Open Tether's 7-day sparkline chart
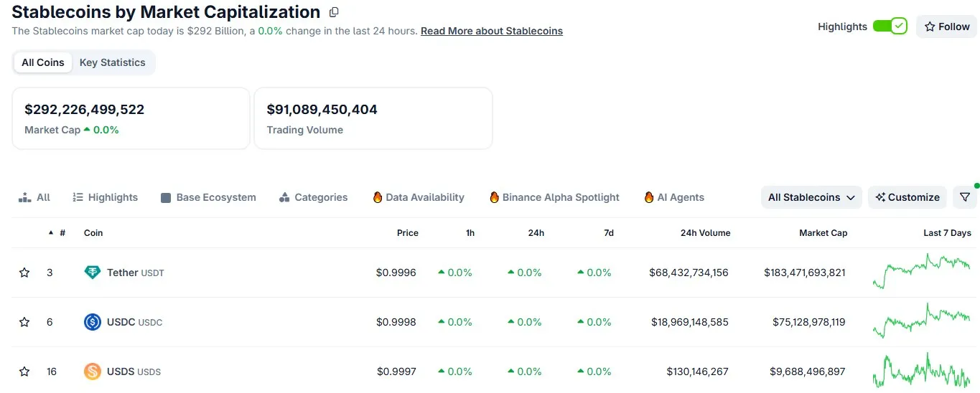Screen dimensions: 980x393 coord(921,271)
